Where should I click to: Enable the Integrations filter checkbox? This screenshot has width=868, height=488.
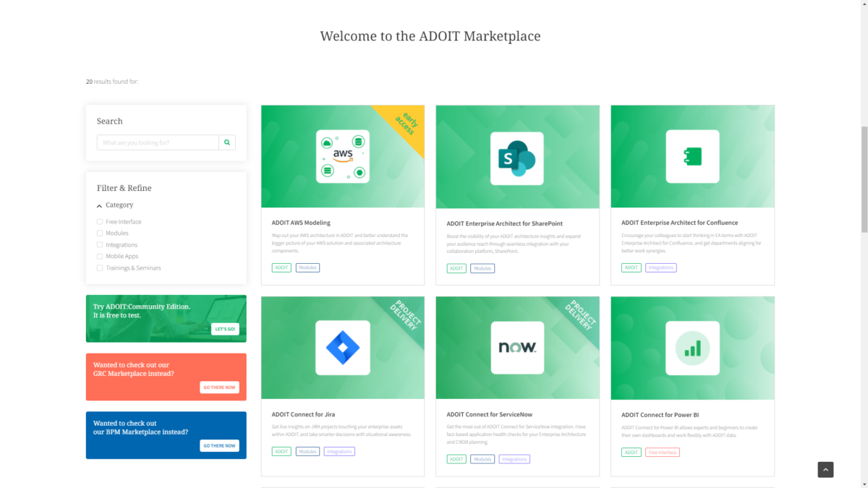click(99, 244)
